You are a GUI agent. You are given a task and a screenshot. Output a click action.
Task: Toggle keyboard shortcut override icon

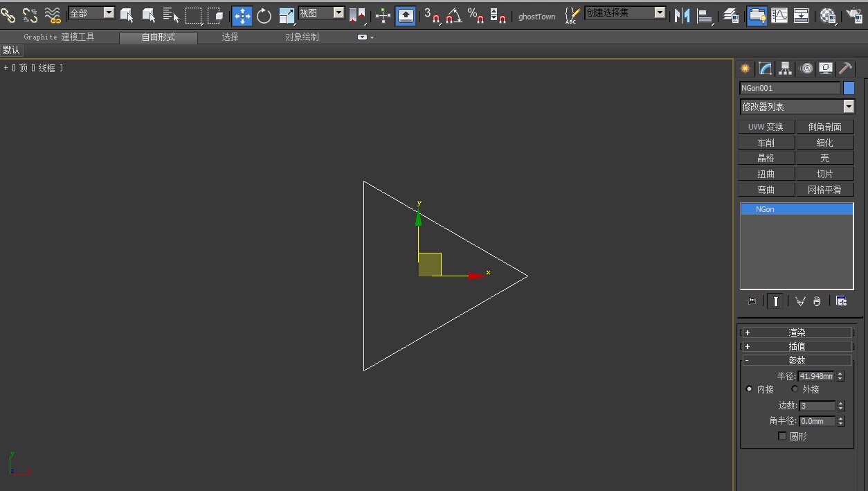click(x=406, y=15)
